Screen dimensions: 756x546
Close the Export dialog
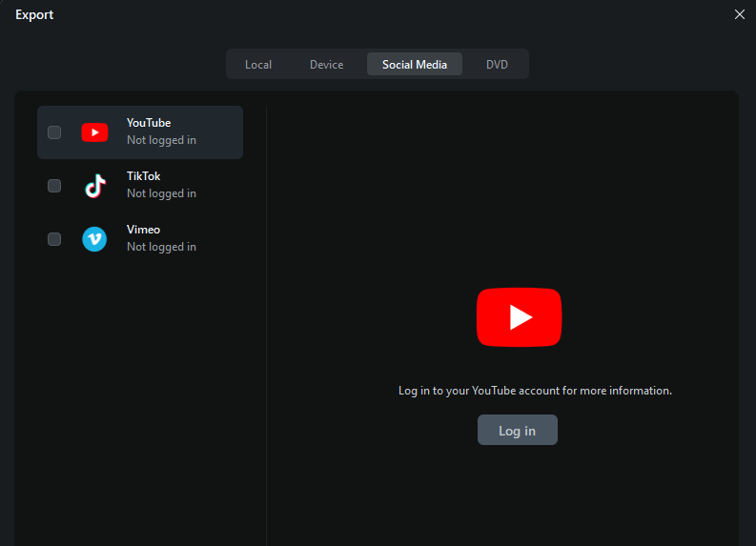point(740,14)
